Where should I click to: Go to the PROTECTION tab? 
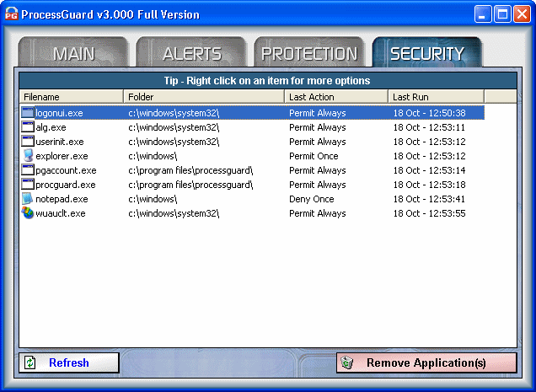[x=309, y=52]
